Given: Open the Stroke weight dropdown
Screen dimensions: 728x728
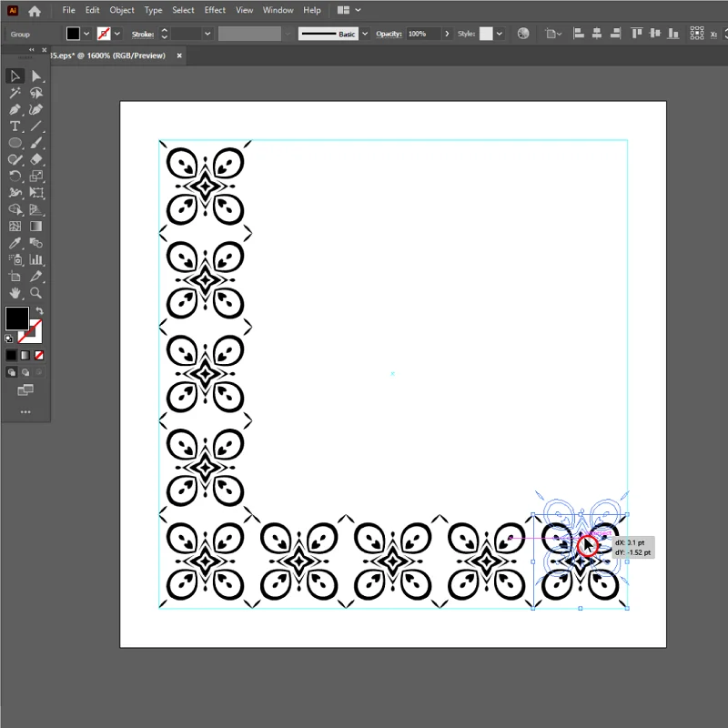Looking at the screenshot, I should coord(207,34).
